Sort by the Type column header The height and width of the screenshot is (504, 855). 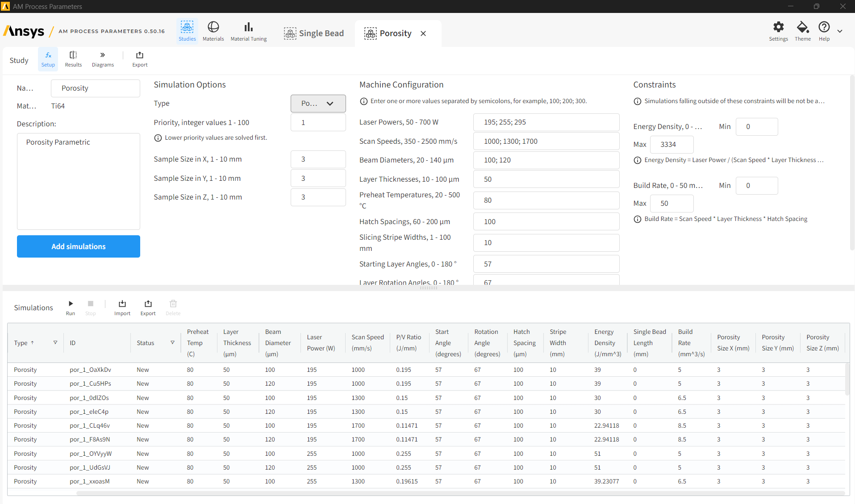click(x=24, y=343)
